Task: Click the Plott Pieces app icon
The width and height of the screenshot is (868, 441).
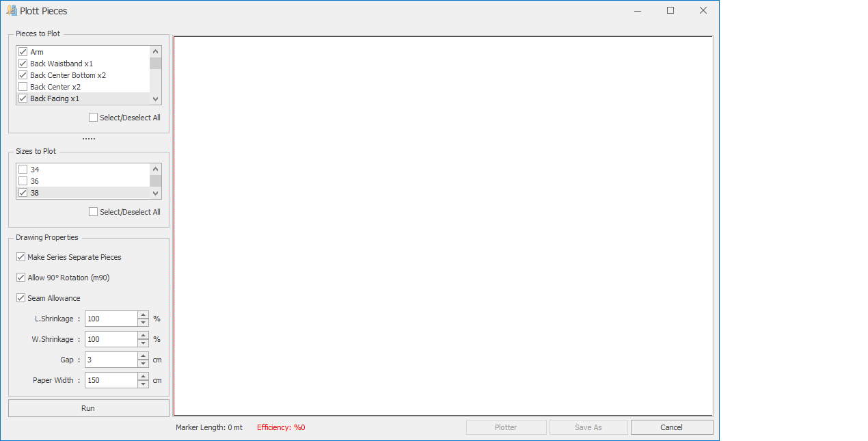Action: click(x=11, y=11)
